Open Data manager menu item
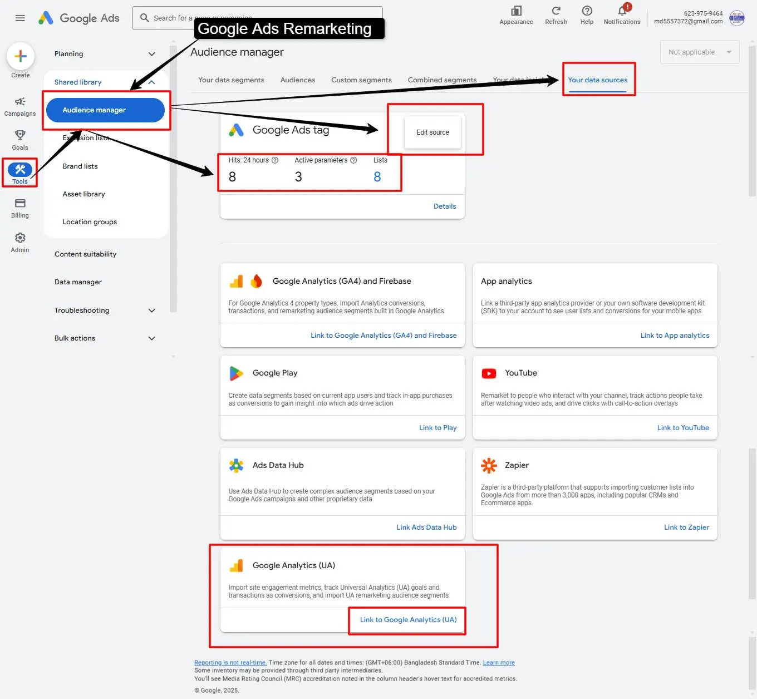The height and width of the screenshot is (700, 757). point(78,282)
